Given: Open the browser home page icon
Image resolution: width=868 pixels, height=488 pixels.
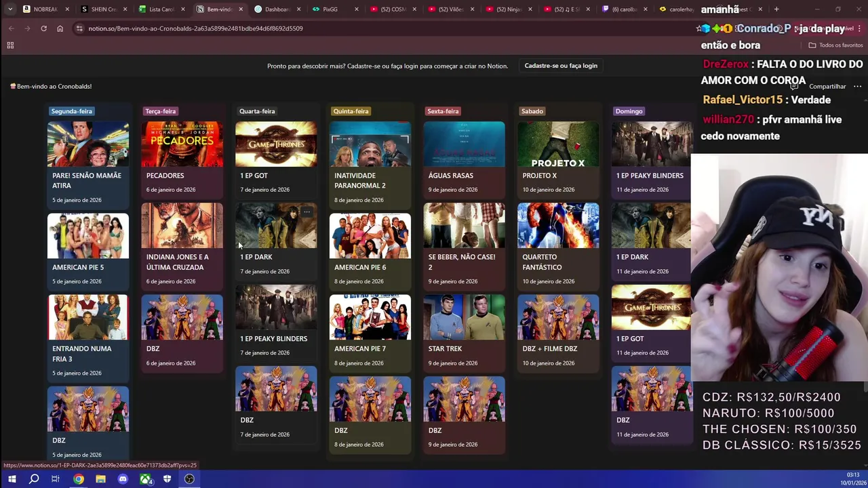Looking at the screenshot, I should (x=60, y=28).
